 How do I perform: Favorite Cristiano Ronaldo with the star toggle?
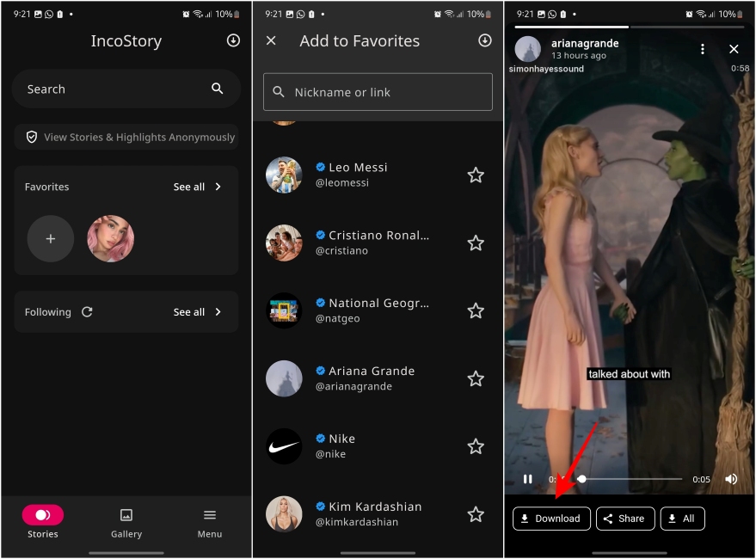[x=476, y=243]
